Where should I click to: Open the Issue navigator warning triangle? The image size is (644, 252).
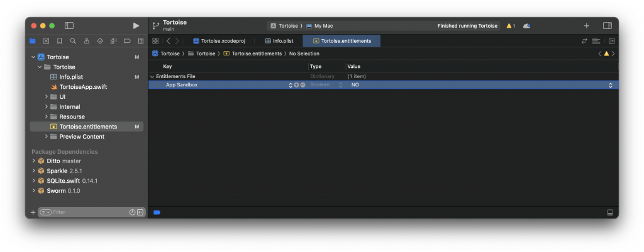(x=87, y=41)
